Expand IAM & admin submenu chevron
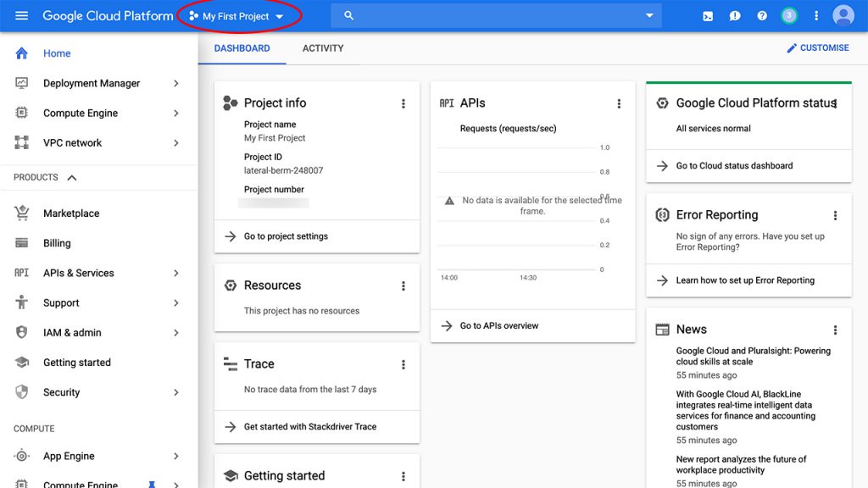The width and height of the screenshot is (868, 488). 176,332
